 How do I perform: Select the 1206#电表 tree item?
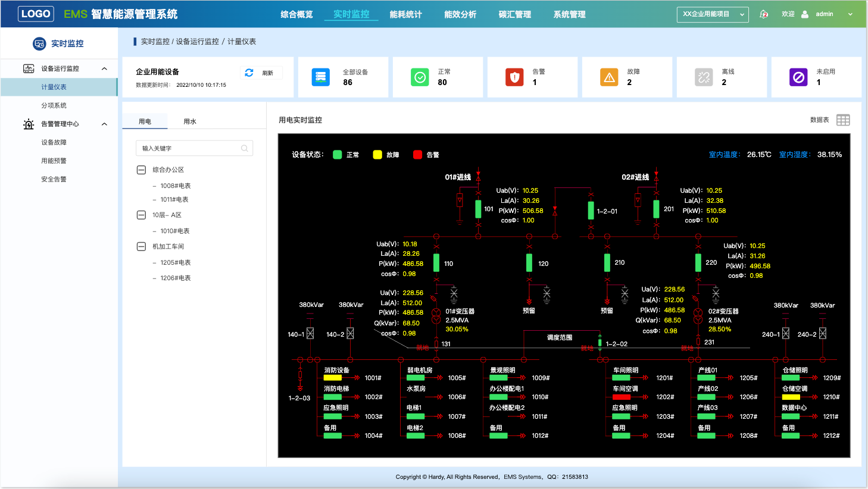coord(175,278)
